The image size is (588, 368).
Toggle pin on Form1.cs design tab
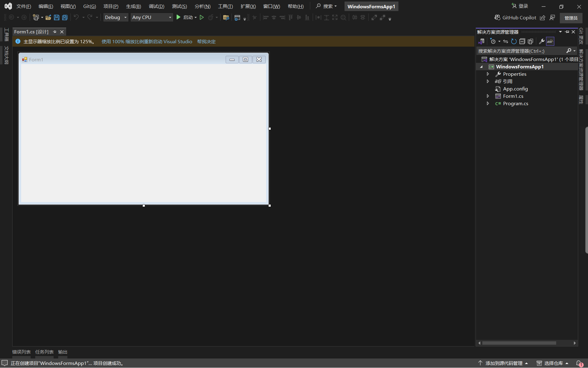[x=55, y=32]
